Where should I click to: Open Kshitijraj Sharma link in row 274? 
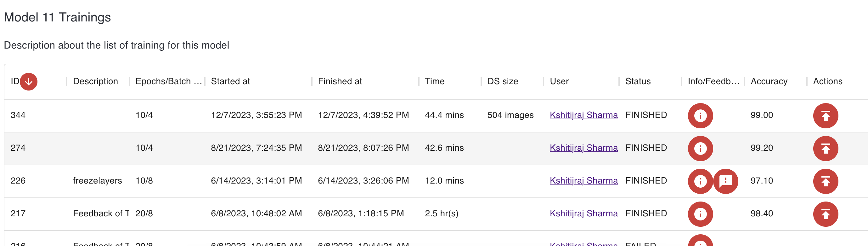[583, 148]
